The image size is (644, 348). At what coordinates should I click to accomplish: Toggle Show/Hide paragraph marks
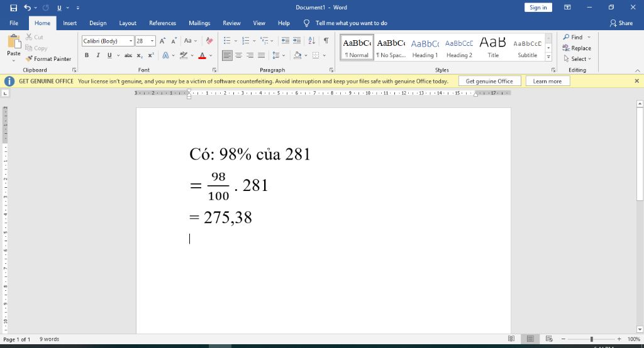(326, 41)
